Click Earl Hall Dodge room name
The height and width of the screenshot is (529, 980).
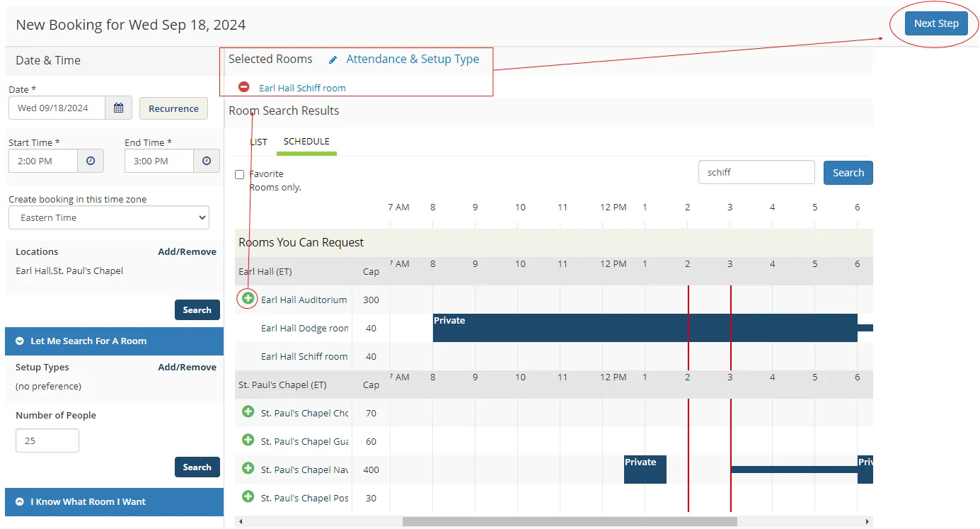[x=305, y=328]
